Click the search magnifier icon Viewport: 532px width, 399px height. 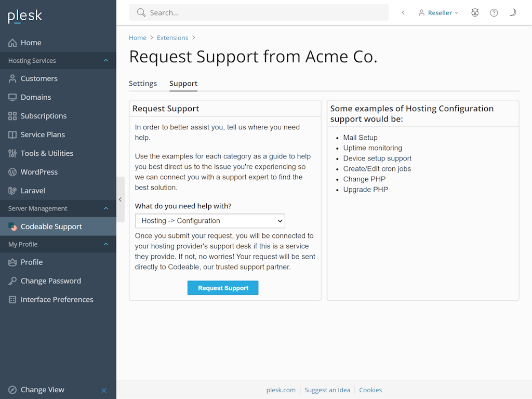(141, 12)
